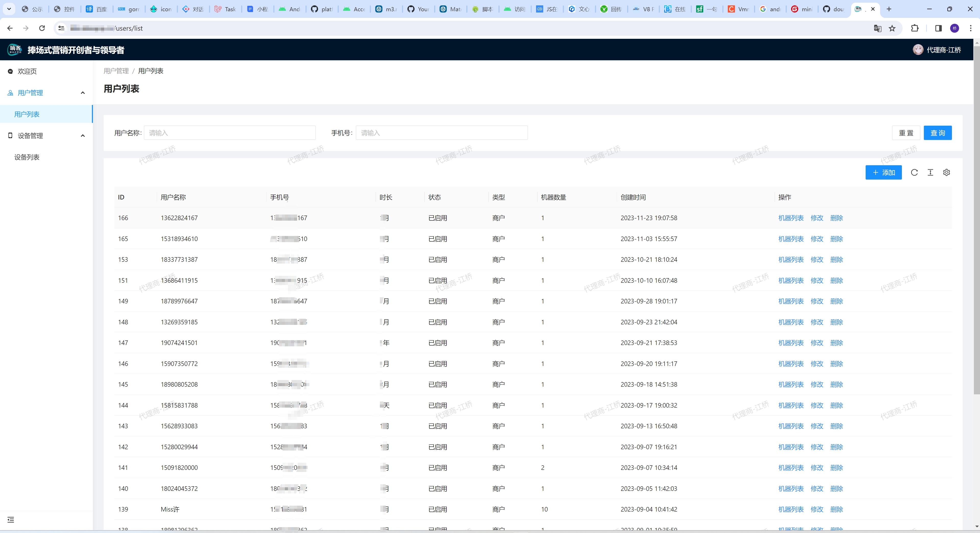Click the 添加 button

883,172
